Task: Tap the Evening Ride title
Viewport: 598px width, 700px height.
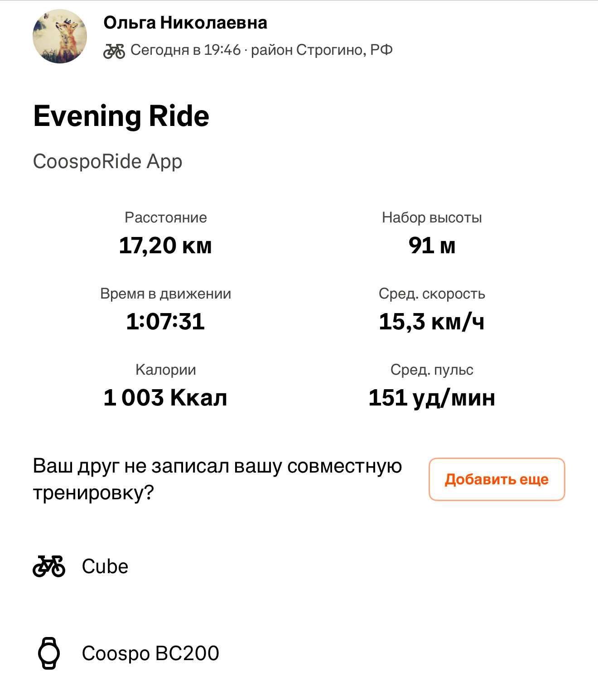Action: click(121, 116)
